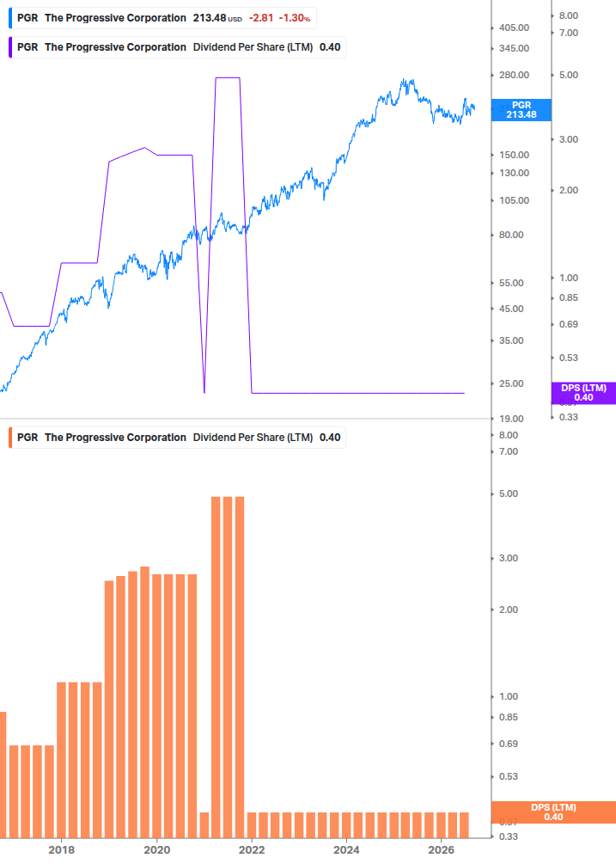The width and height of the screenshot is (616, 864).
Task: Click the 80.00 price axis label
Action: click(511, 235)
